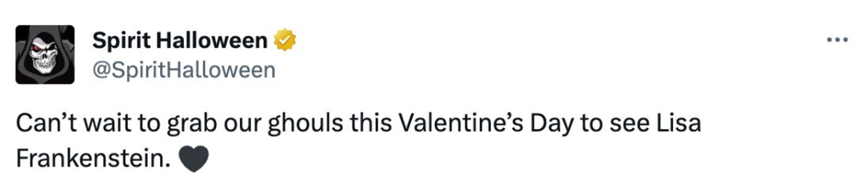Open the @SpiritHalloween handle link
This screenshot has width=868, height=186.
point(184,70)
